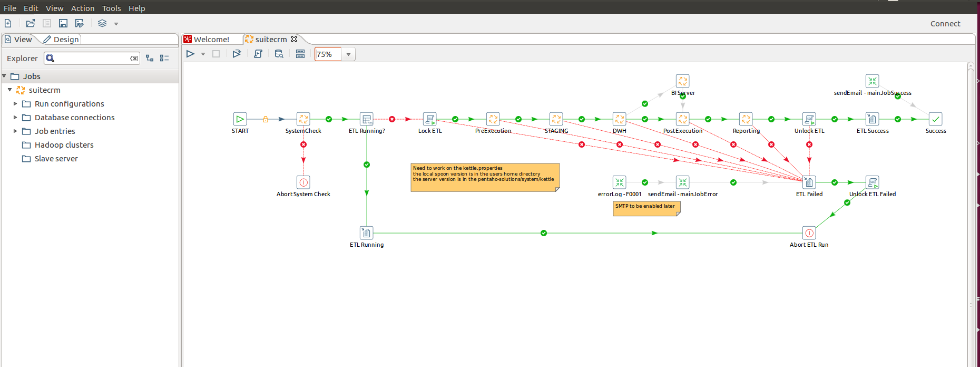
Task: Clear the Explorer search box
Action: [134, 59]
